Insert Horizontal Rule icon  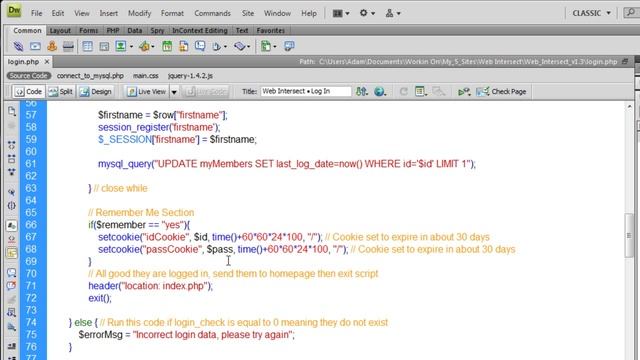68,46
